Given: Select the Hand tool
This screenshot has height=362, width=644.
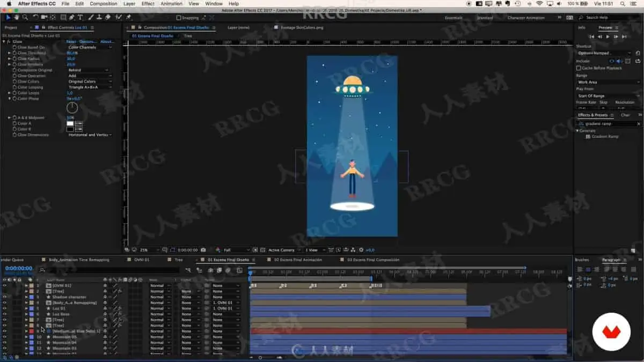Looking at the screenshot, I should click(17, 17).
